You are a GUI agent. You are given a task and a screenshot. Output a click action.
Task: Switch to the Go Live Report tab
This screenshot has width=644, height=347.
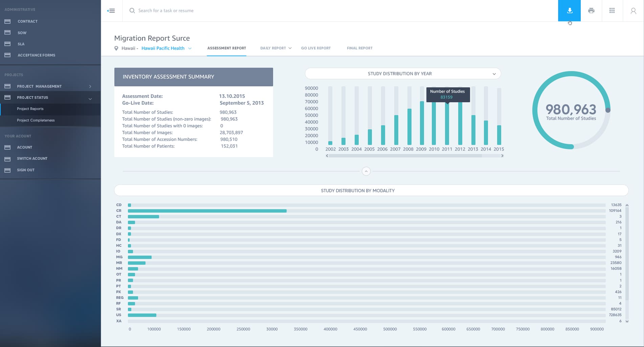pyautogui.click(x=316, y=48)
